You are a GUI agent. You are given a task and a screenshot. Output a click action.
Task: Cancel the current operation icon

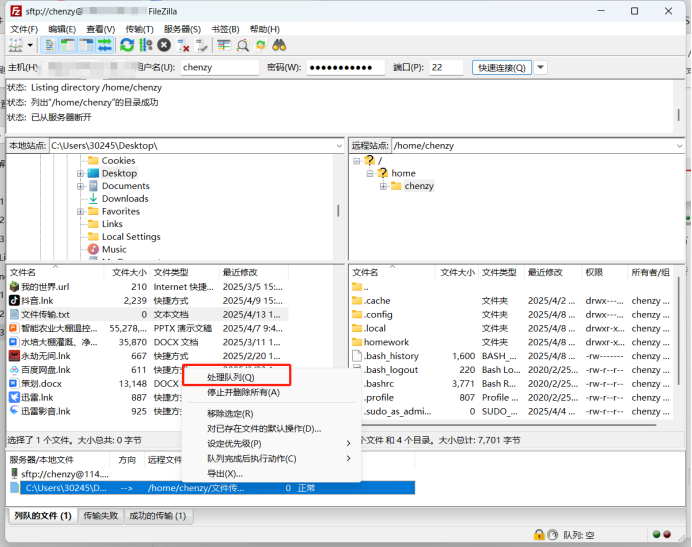point(164,45)
